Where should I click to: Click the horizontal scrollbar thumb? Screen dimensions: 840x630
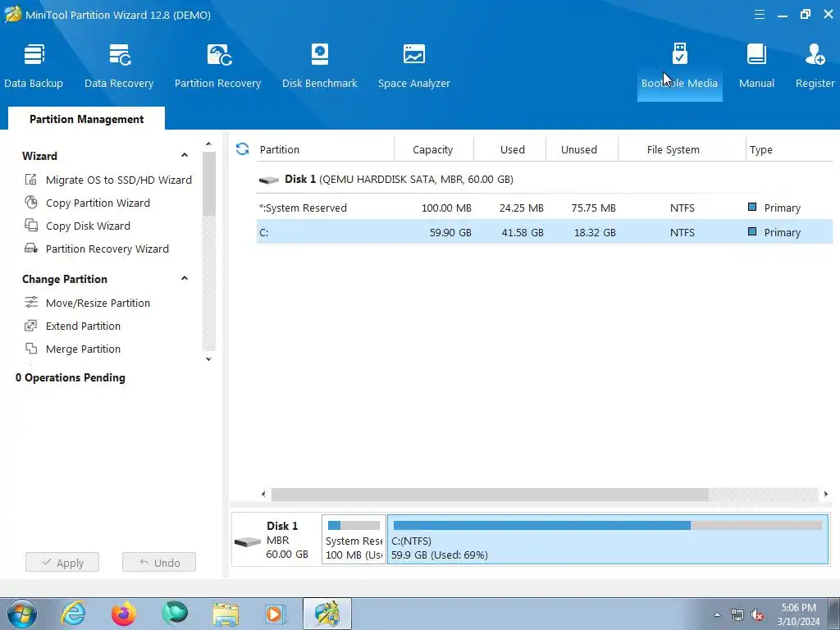[490, 495]
